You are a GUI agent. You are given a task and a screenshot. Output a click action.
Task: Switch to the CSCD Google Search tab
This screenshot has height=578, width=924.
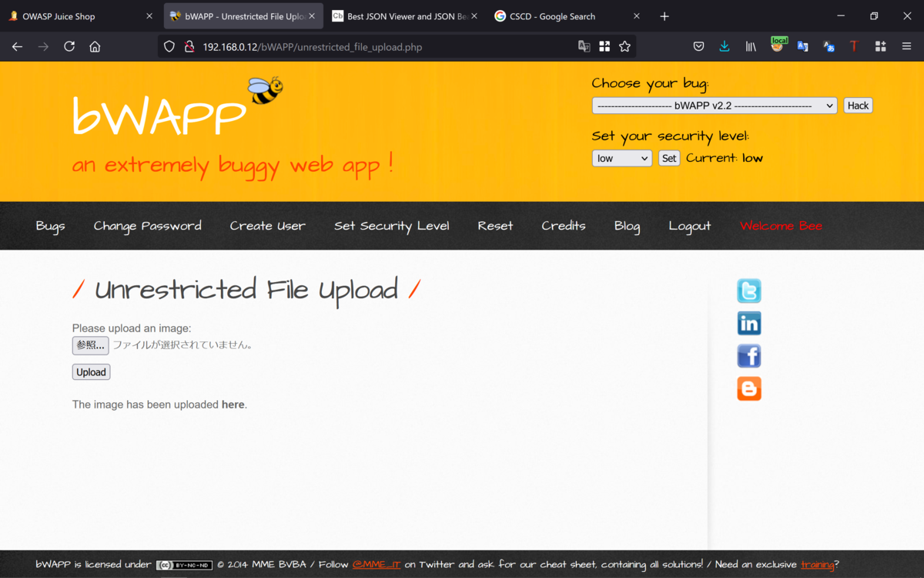tap(567, 16)
